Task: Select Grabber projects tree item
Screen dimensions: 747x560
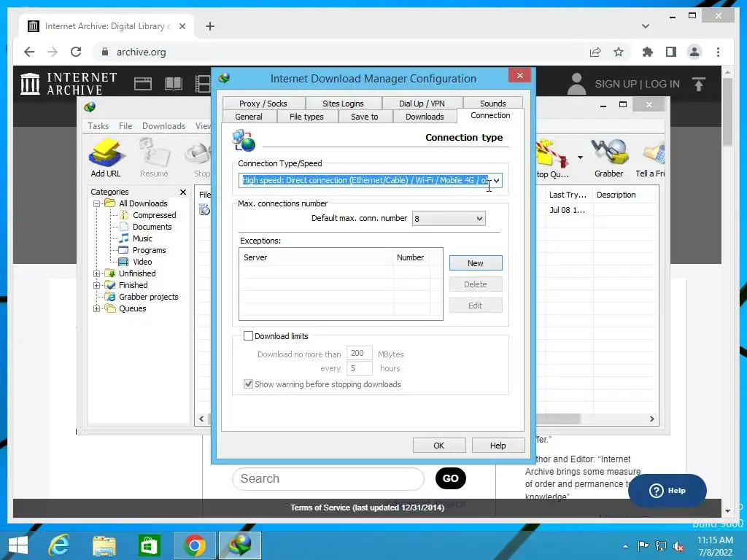Action: [148, 297]
